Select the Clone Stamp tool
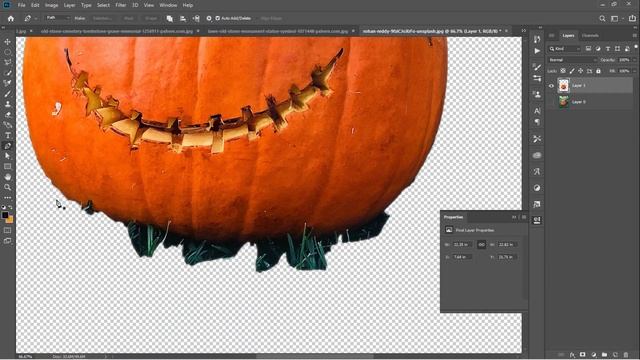This screenshot has height=360, width=640. (x=7, y=104)
